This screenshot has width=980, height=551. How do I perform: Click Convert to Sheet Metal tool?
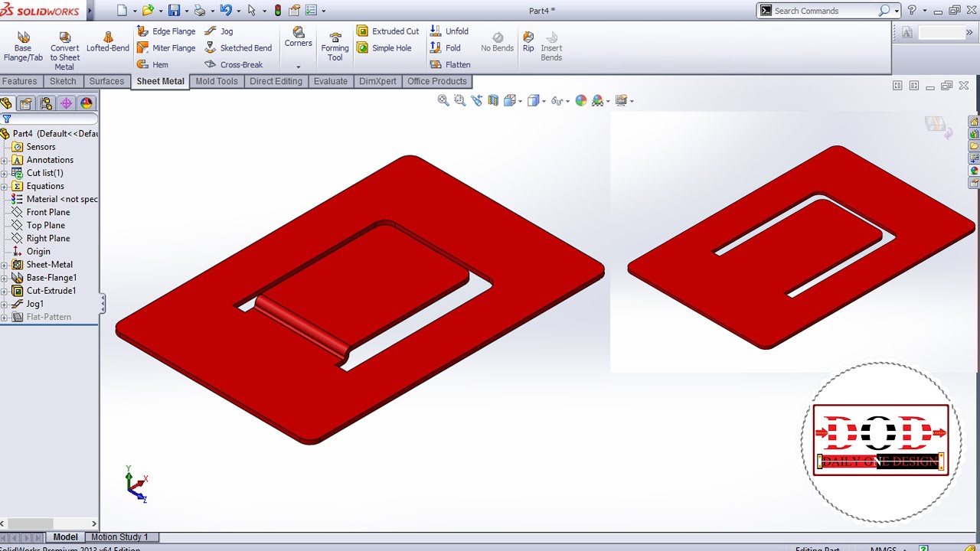[64, 51]
